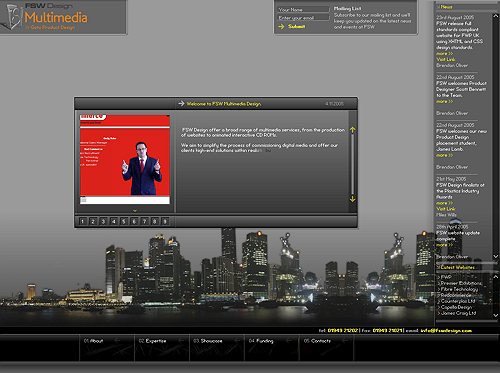Select slide number 1 button

83,221
